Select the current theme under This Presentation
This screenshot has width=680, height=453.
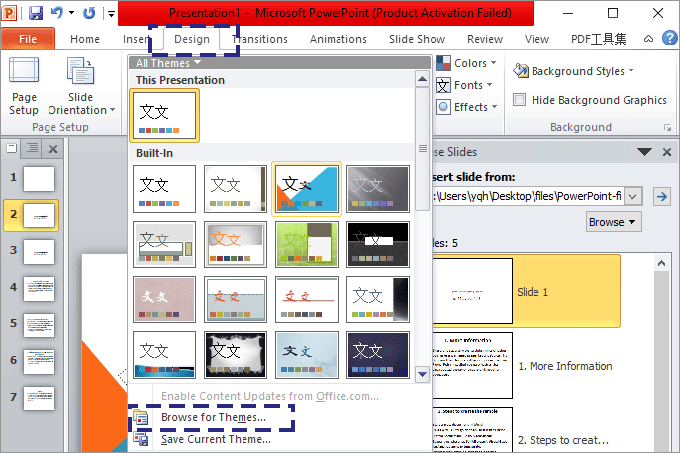(164, 116)
